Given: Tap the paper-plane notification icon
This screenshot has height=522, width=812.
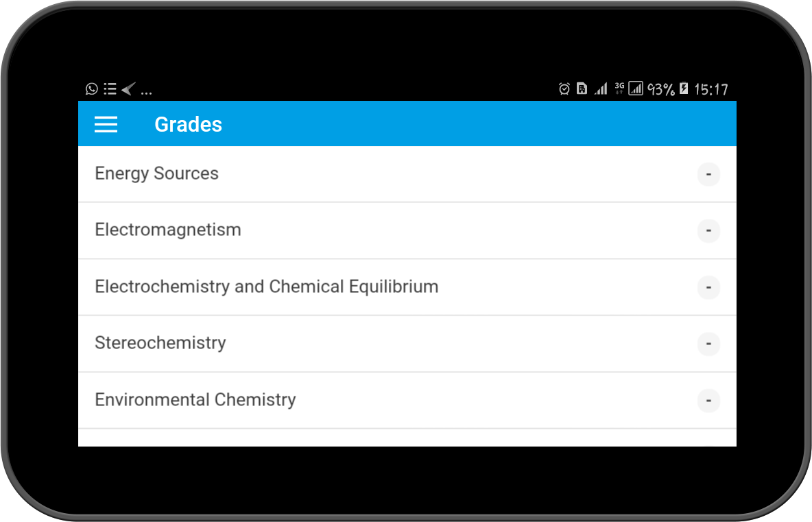Looking at the screenshot, I should [x=128, y=89].
